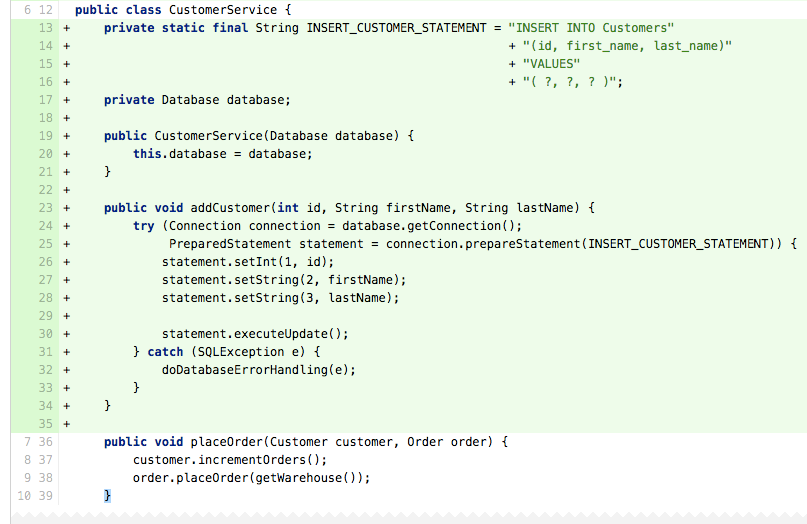The width and height of the screenshot is (807, 524).
Task: Click line number 24 in the gutter
Action: coord(46,226)
